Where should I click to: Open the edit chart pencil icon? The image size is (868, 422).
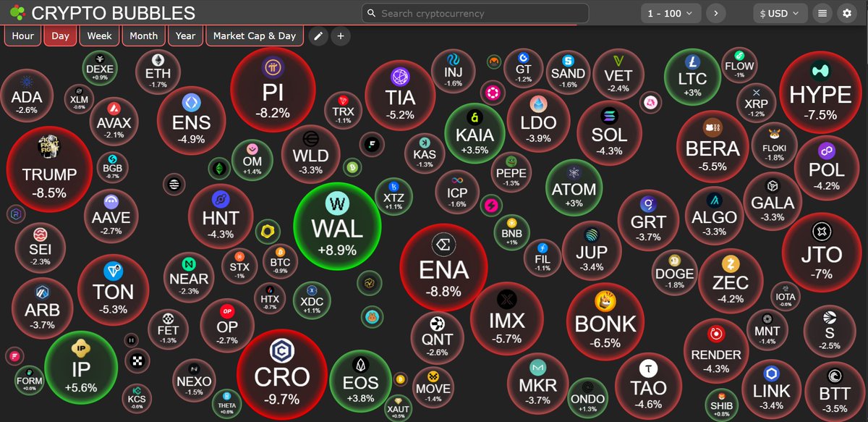pyautogui.click(x=318, y=35)
